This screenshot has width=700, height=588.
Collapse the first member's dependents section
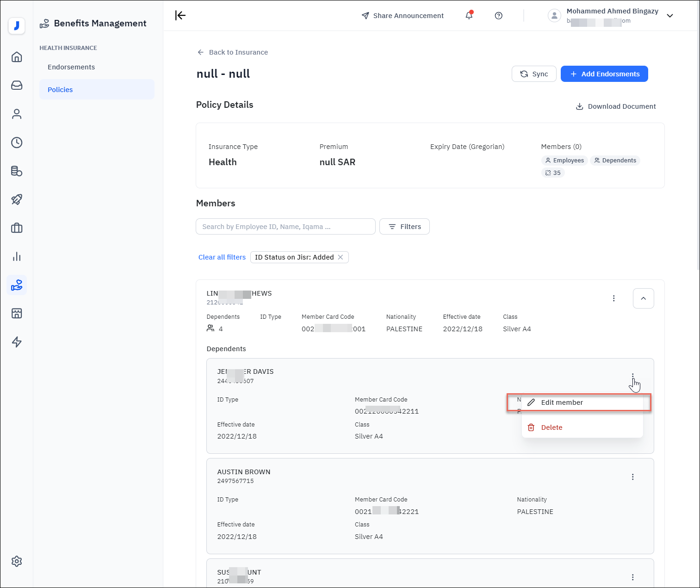click(643, 298)
